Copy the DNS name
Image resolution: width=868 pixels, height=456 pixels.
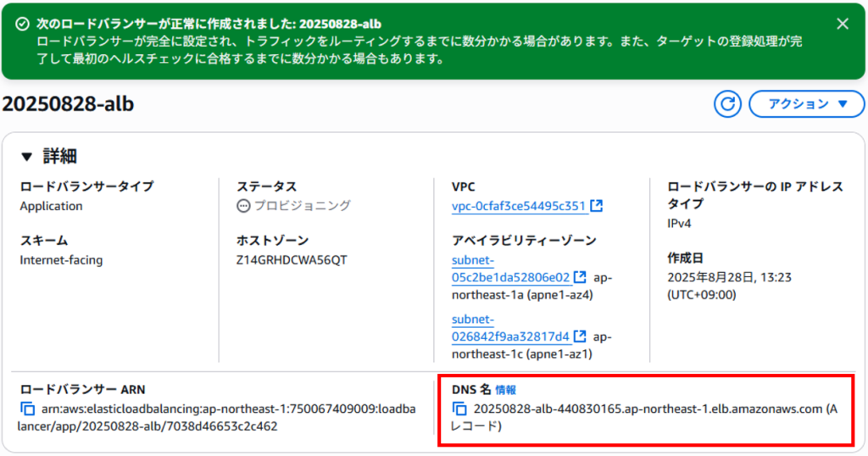point(459,409)
